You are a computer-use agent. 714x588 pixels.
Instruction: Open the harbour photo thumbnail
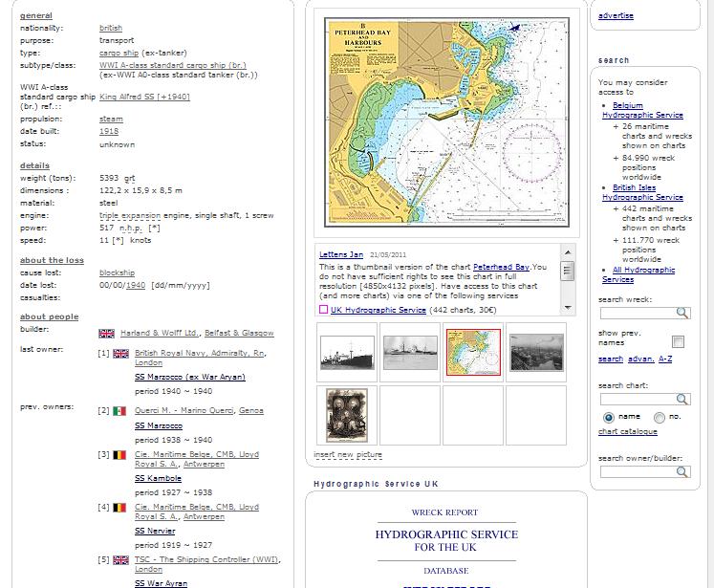(536, 353)
